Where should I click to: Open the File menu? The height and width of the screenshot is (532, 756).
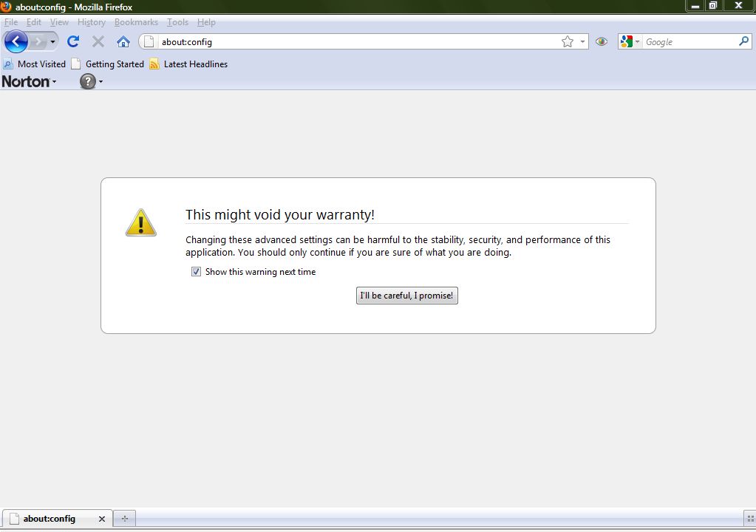click(10, 22)
